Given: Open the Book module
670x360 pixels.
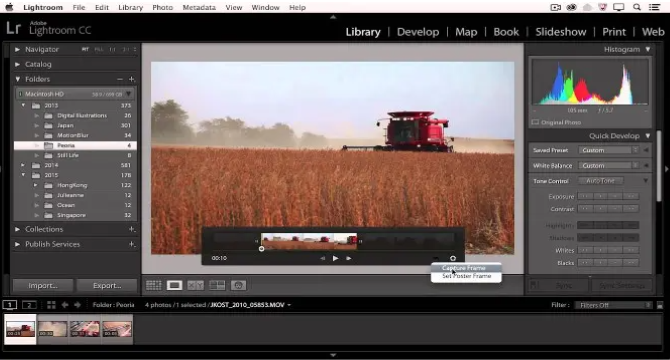Looking at the screenshot, I should (x=506, y=32).
